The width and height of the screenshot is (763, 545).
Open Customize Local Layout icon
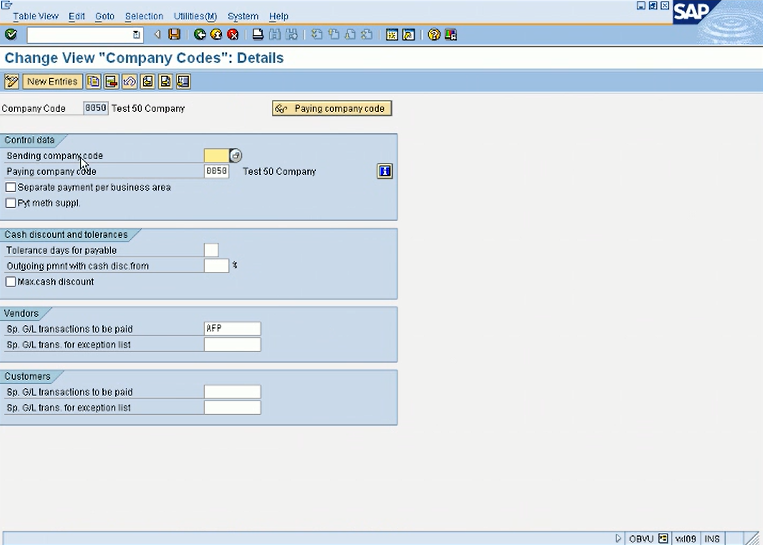click(451, 35)
